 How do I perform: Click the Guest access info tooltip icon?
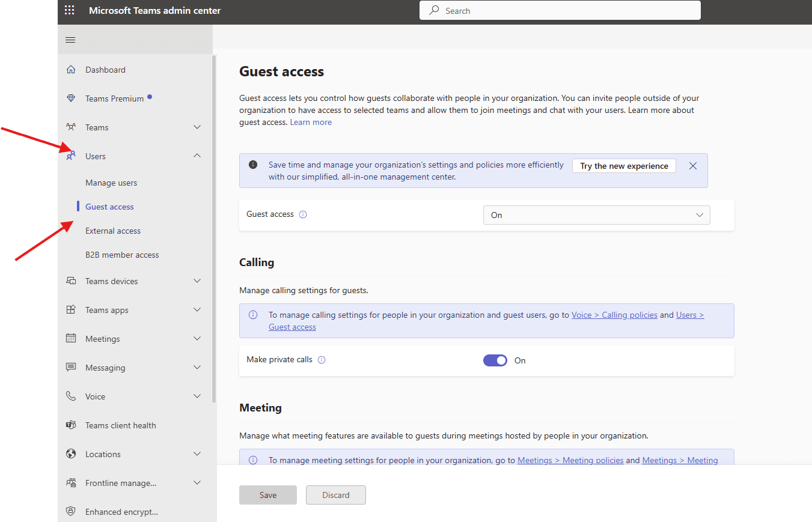(303, 214)
